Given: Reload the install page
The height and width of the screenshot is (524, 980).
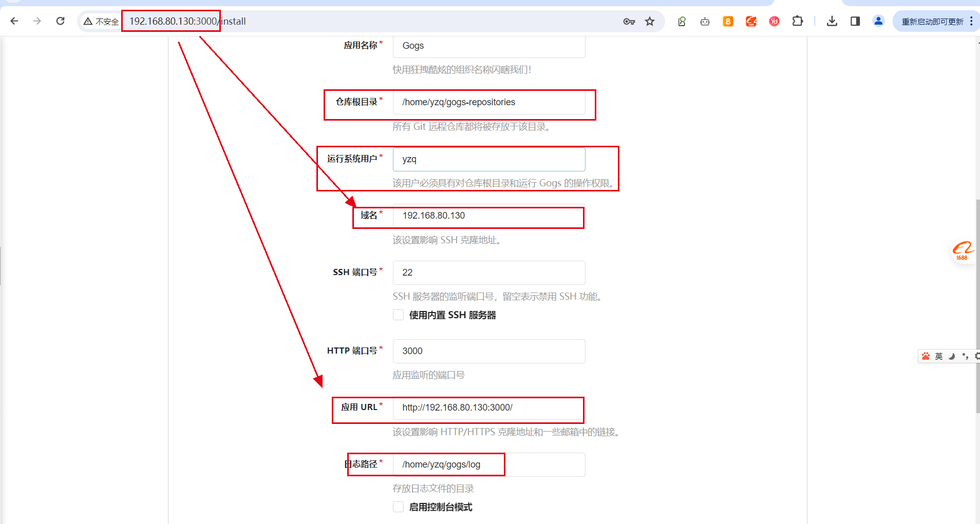Looking at the screenshot, I should [60, 22].
